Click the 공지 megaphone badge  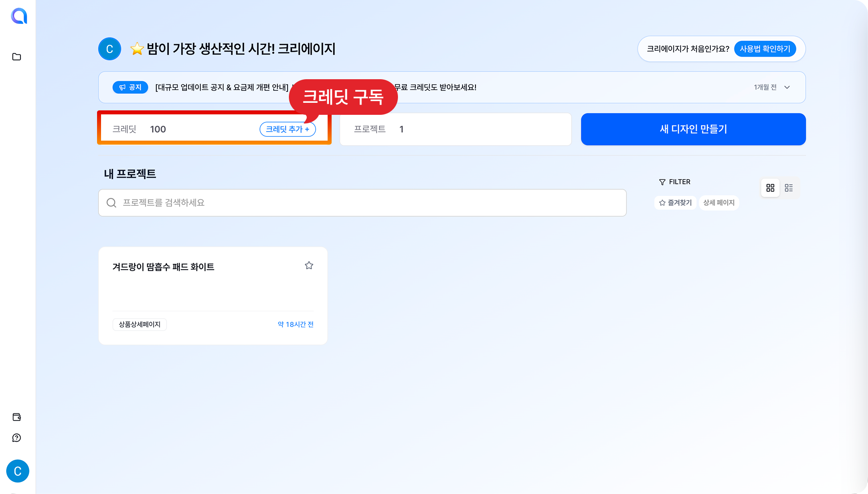(130, 87)
